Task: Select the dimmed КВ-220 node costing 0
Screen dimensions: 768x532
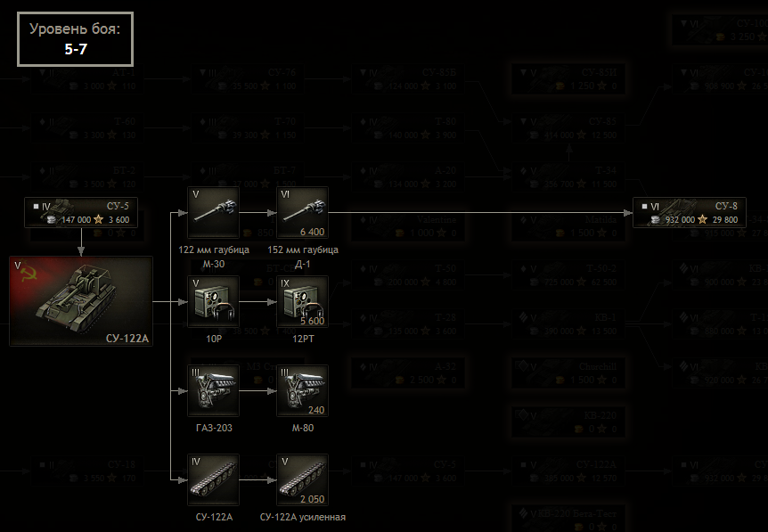Action: pyautogui.click(x=568, y=422)
